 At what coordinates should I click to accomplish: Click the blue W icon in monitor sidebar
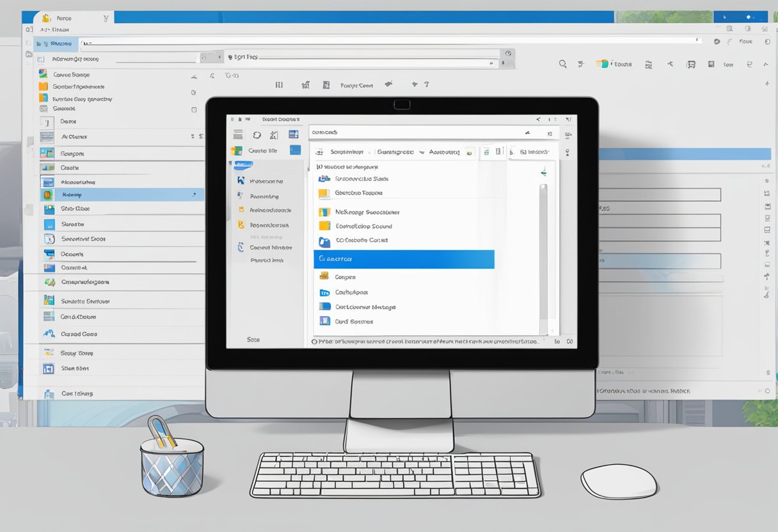tap(241, 181)
